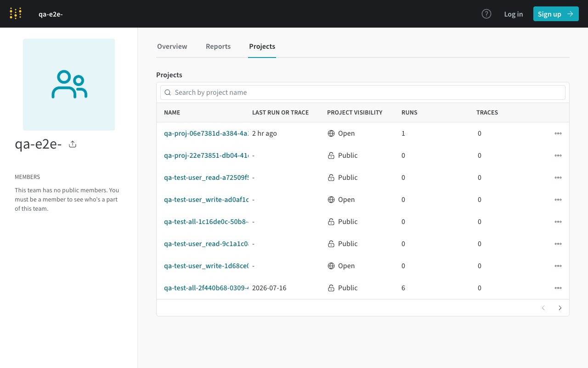Click the globe icon in the qa-proj-06e7381d row
This screenshot has width=588, height=368.
tap(331, 133)
